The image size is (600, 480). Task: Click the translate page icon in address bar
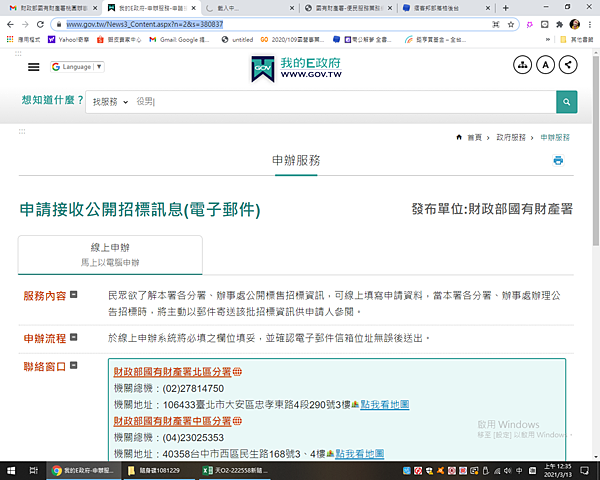(496, 24)
